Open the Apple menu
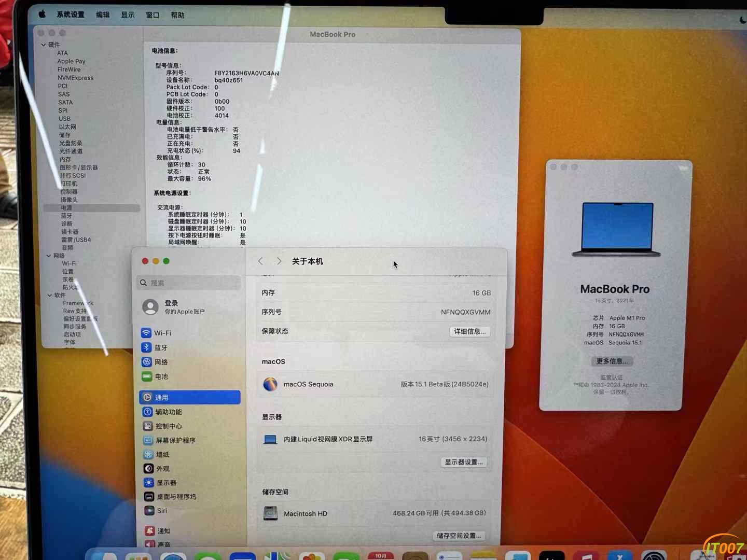 coord(42,15)
